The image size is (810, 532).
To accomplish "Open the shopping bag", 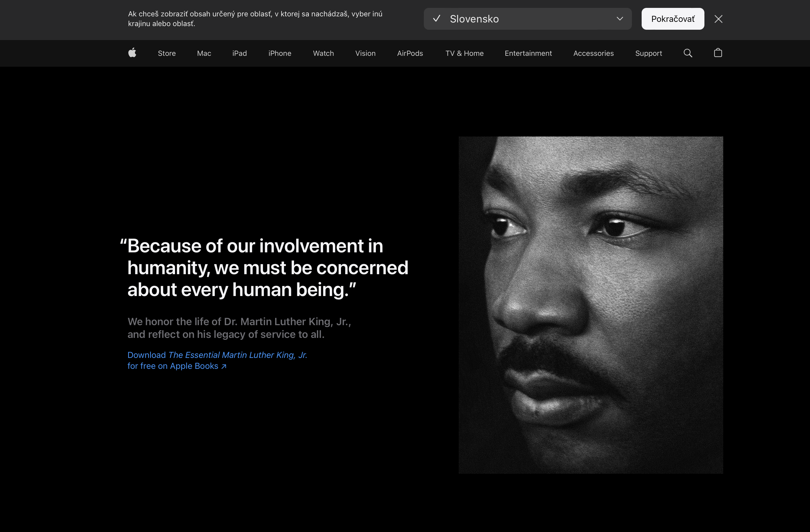I will point(718,53).
